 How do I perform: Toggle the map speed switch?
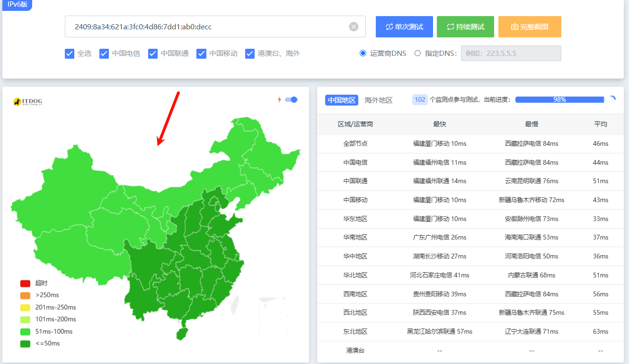tap(291, 99)
